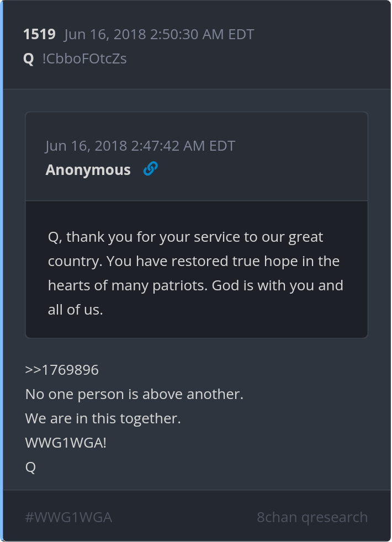The image size is (392, 542).
Task: Open the Jun 16, 2018 2:50:30 AM timestamp
Action: 159,34
